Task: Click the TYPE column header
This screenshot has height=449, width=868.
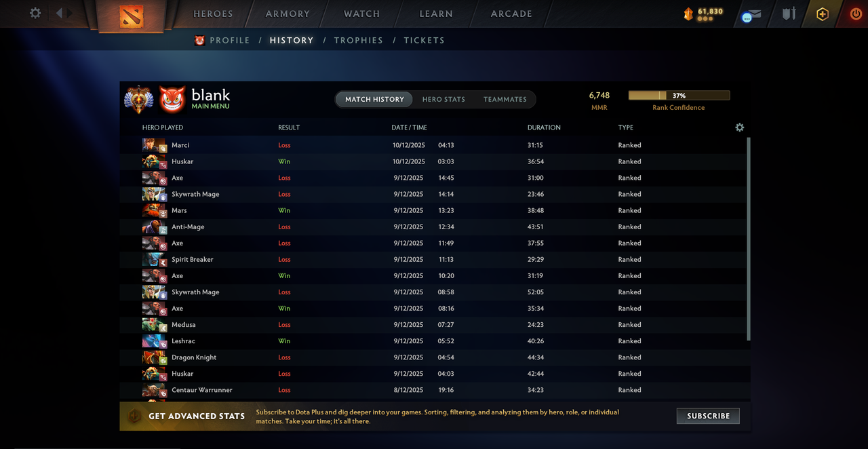Action: point(625,128)
